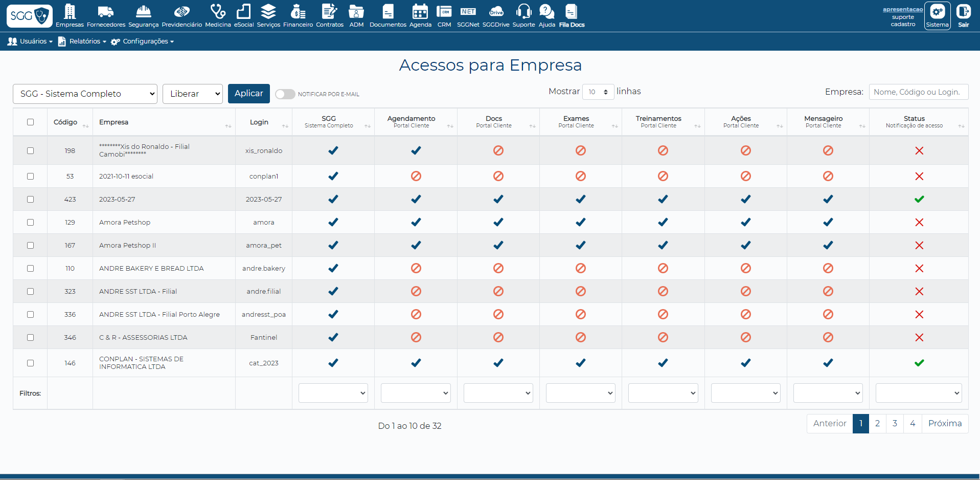The width and height of the screenshot is (980, 480).
Task: Click the Aplicar button
Action: [248, 93]
